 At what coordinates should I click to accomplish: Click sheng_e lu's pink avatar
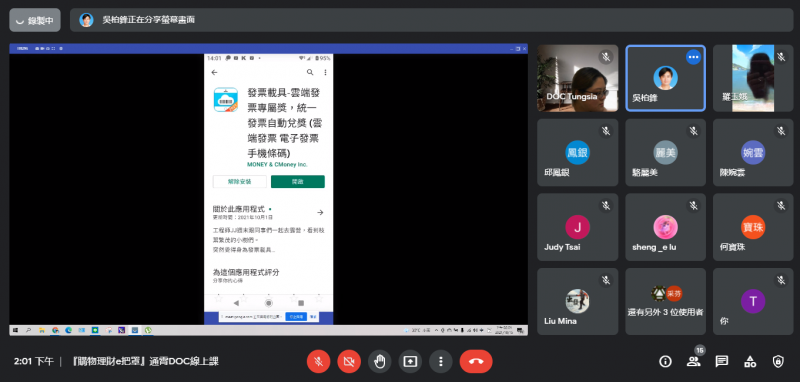coord(666,227)
